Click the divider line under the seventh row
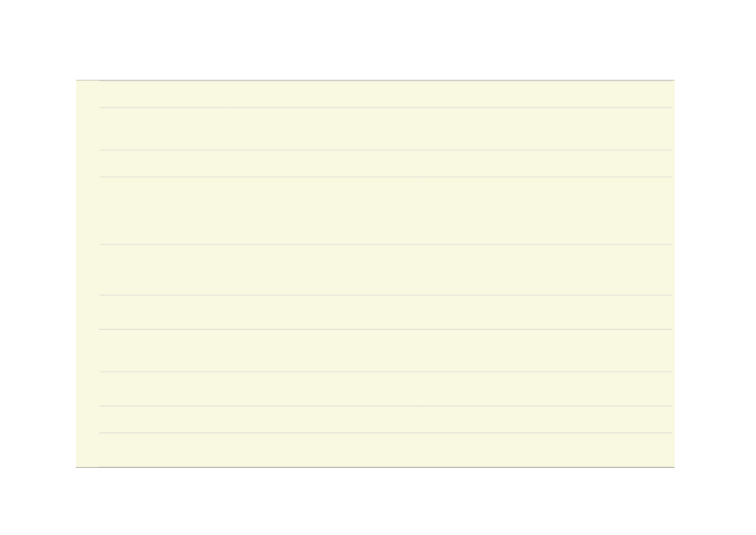Viewport: 756px width, 535px height. (385, 372)
